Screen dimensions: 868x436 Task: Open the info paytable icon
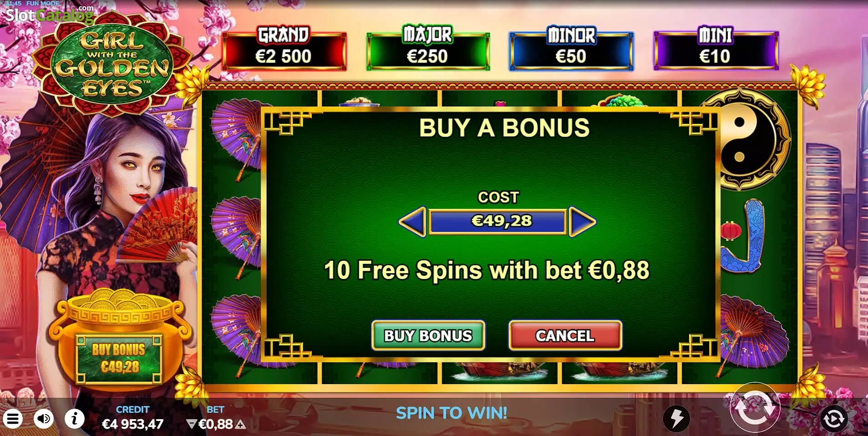point(75,418)
